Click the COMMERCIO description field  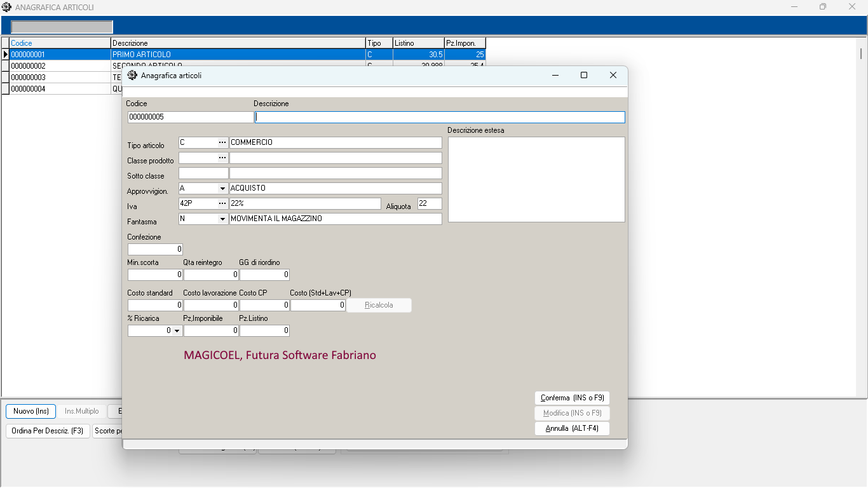coord(336,142)
